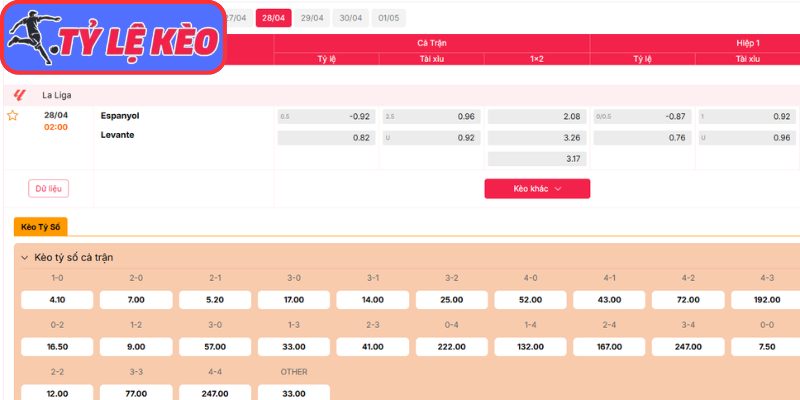Select the OTHER score odds 33.00
Image resolution: width=800 pixels, height=400 pixels.
[293, 393]
